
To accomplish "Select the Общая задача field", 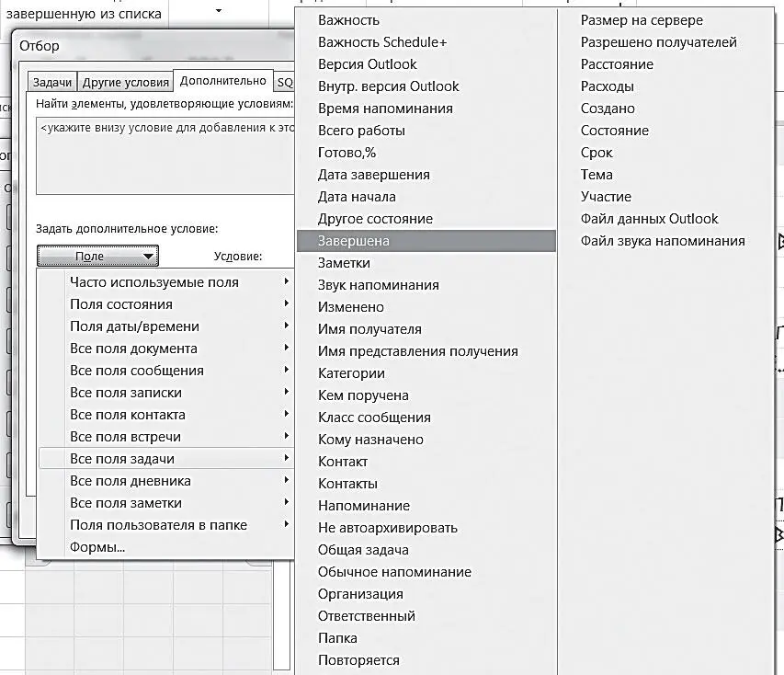I will pyautogui.click(x=426, y=549).
